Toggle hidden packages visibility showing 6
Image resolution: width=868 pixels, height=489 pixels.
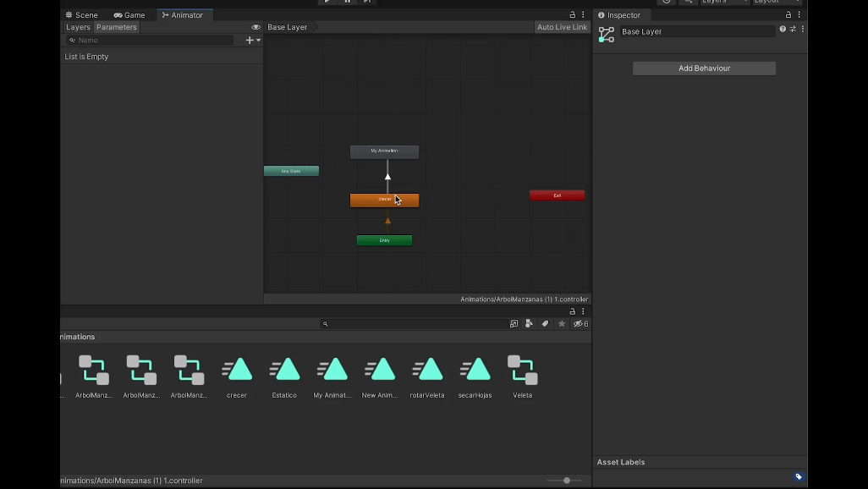[580, 324]
